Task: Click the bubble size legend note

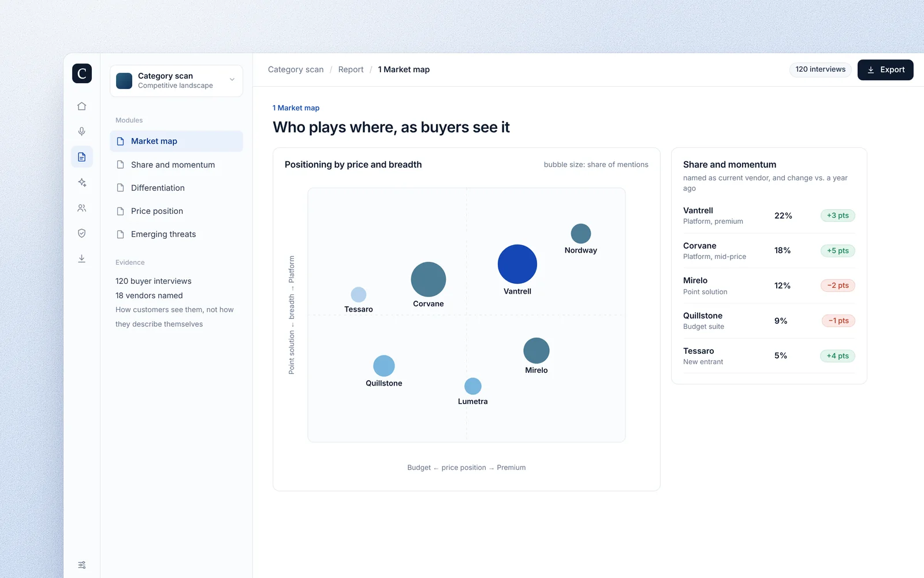Action: tap(596, 165)
